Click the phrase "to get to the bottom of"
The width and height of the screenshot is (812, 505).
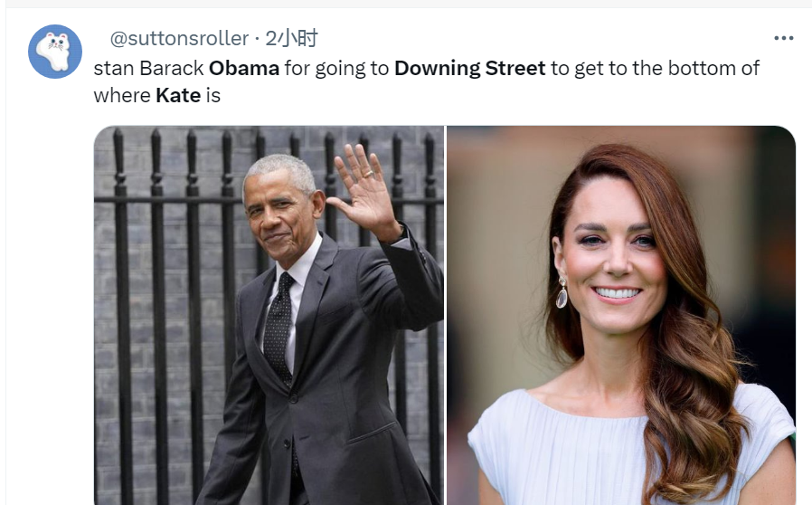[655, 68]
